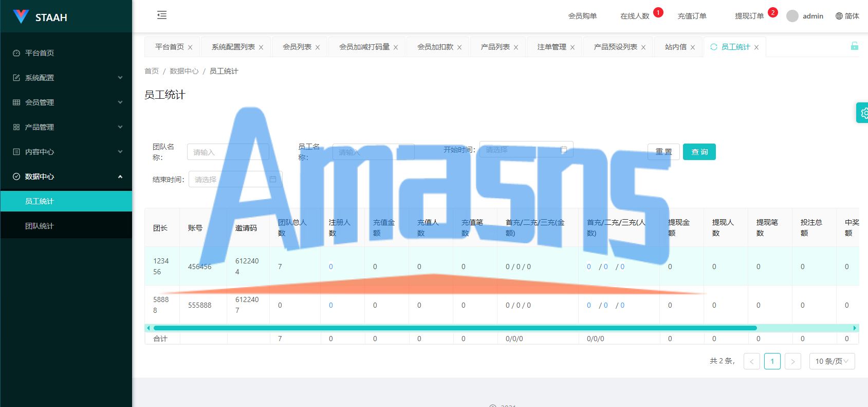Open the settings gear panel on right edge
868x407 pixels.
[863, 113]
